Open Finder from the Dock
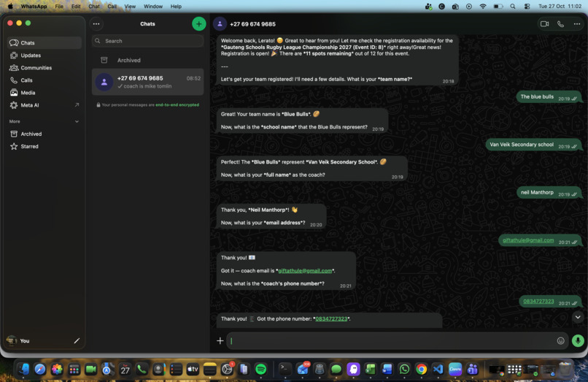 [x=23, y=370]
